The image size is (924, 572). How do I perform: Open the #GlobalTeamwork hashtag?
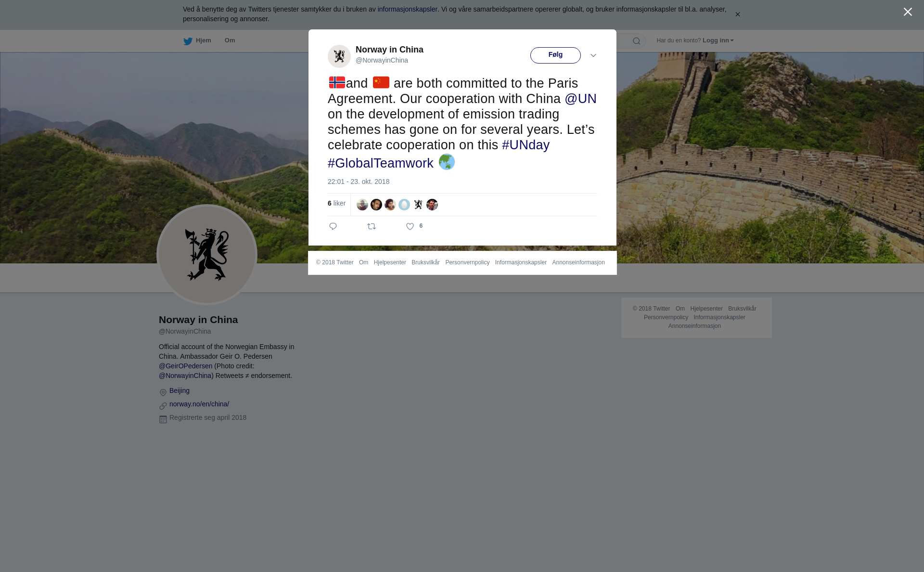381,163
